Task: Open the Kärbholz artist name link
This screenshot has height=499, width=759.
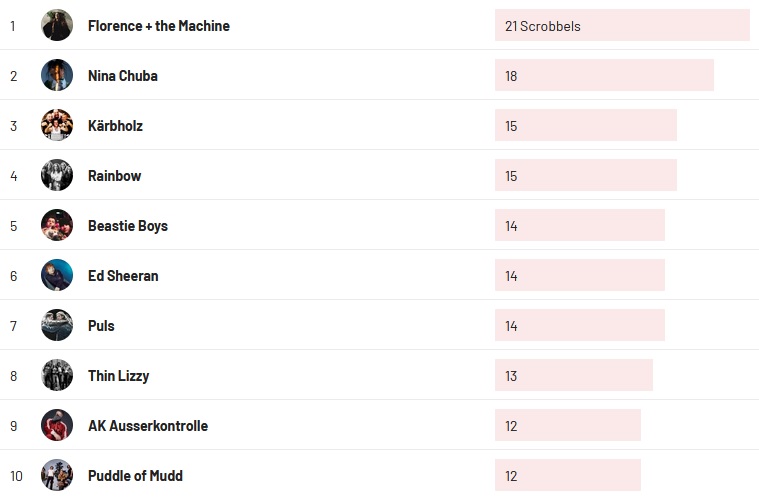Action: 115,126
